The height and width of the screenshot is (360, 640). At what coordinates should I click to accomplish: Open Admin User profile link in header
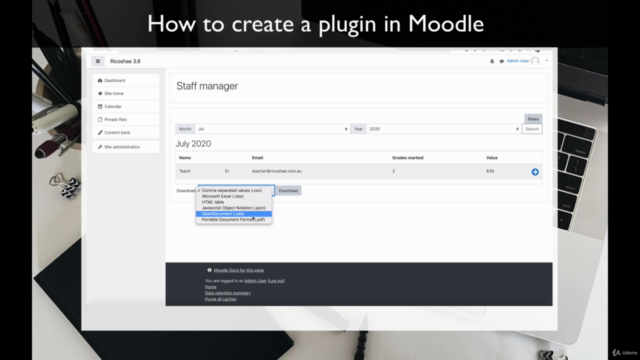[x=518, y=61]
